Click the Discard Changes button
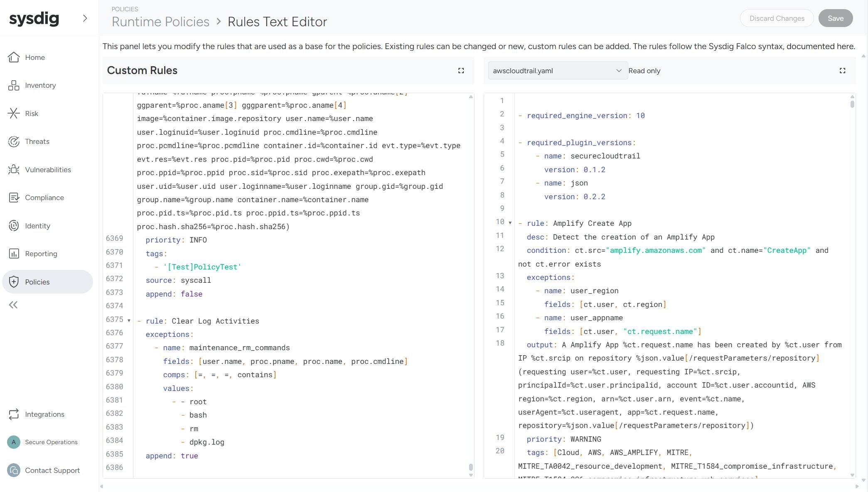Viewport: 868px width, 492px height. tap(776, 18)
